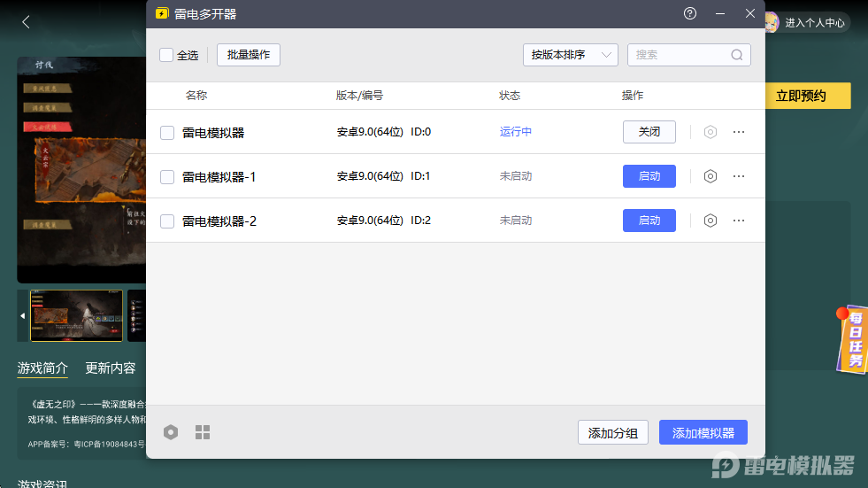Select the highlighted game screenshot thumbnail
This screenshot has height=488, width=868.
(76, 315)
